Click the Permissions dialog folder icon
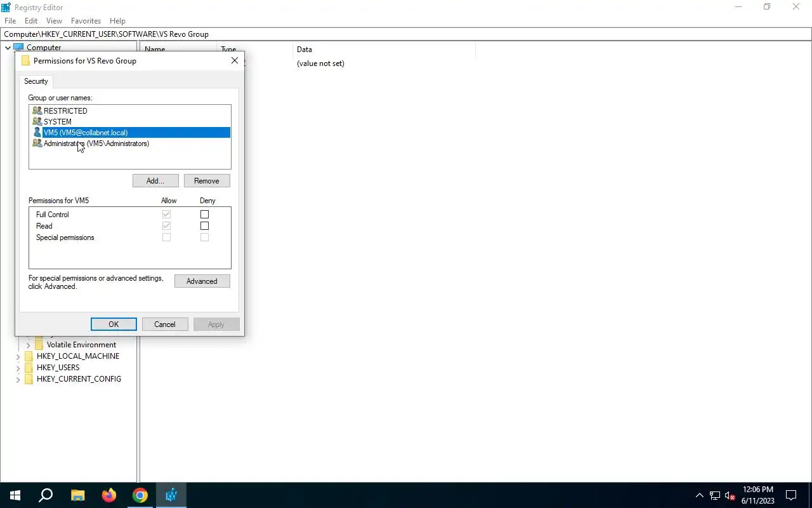812x508 pixels. pos(25,61)
